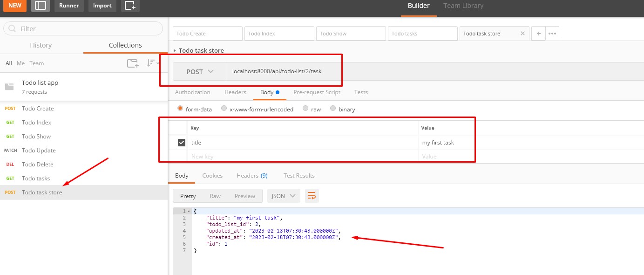This screenshot has height=275, width=644.
Task: Close the Todo task store tab
Action: 522,34
